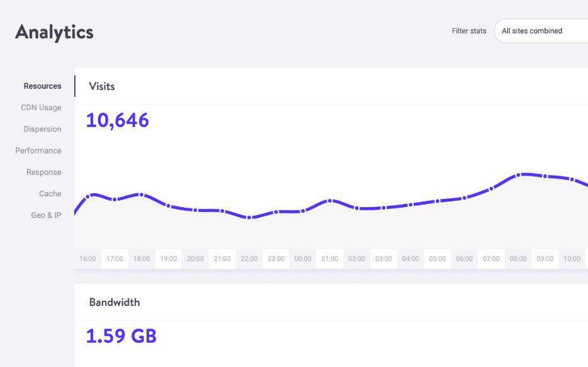Click the 07:00 time axis label
This screenshot has height=367, width=588.
tap(491, 259)
